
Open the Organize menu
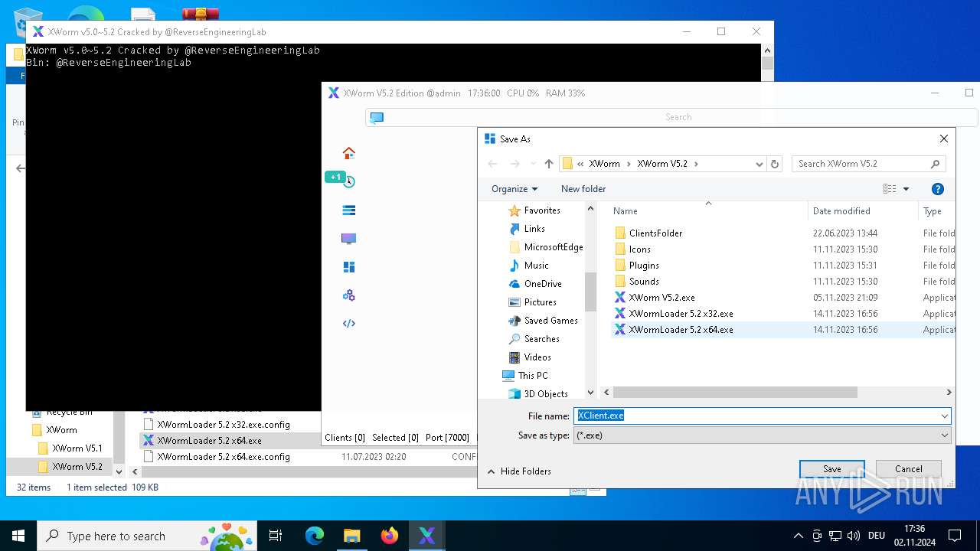(514, 189)
